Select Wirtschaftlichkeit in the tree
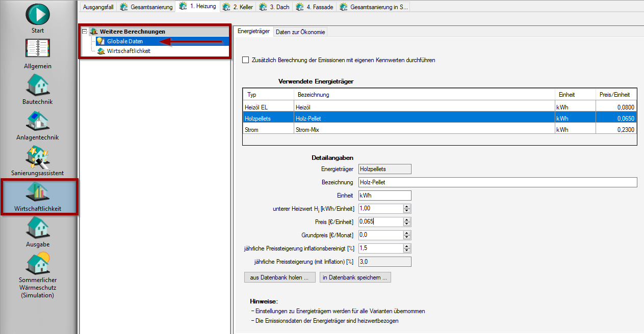Screen dimensions: 644x334 128,51
